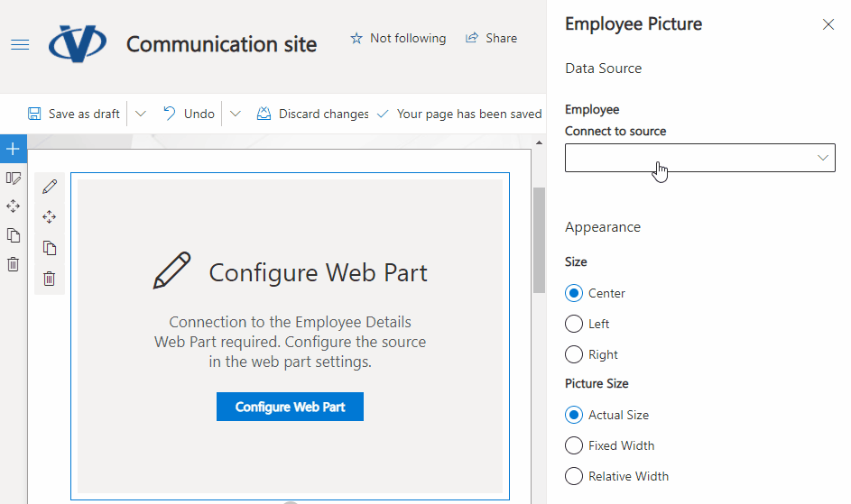Click the blue plus add section button
The height and width of the screenshot is (504, 851).
pyautogui.click(x=13, y=149)
